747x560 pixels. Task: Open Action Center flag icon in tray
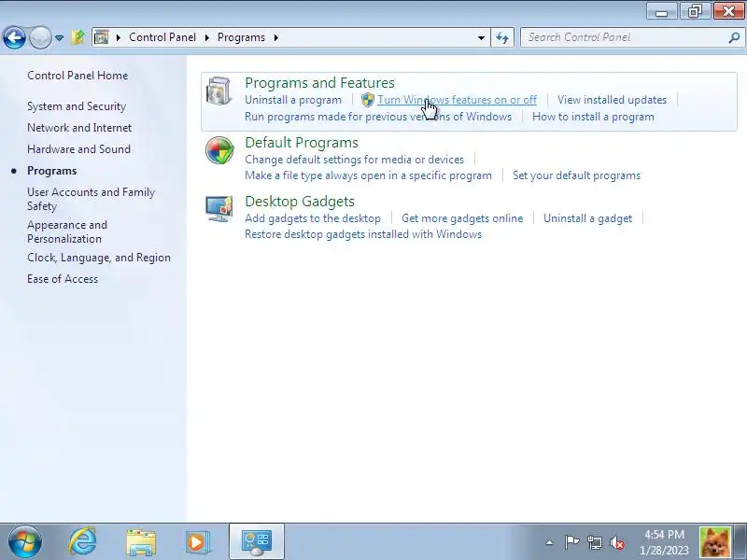[x=571, y=542]
